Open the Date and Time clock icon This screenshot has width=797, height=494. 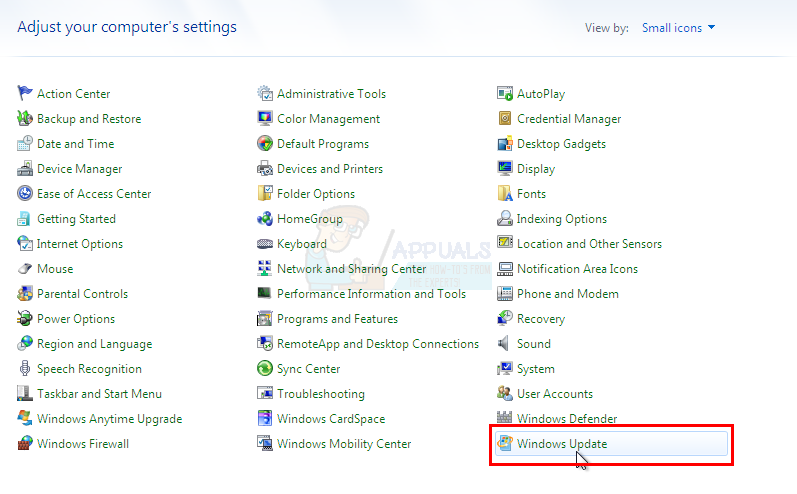coord(24,143)
